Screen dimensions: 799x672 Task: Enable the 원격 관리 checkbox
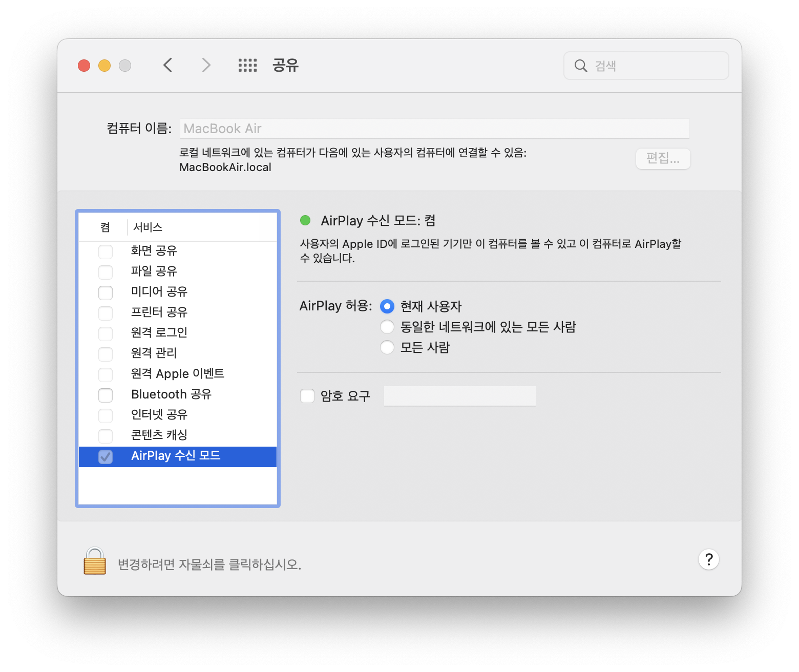point(106,354)
